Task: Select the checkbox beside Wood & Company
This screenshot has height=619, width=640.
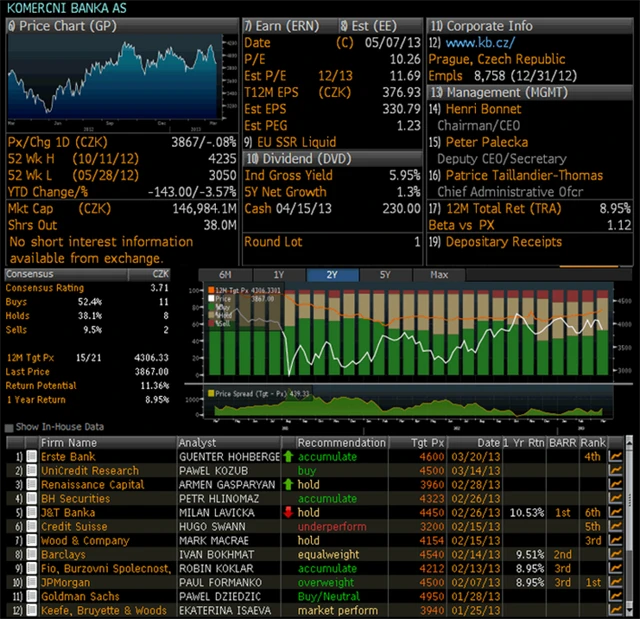Action: [x=30, y=541]
